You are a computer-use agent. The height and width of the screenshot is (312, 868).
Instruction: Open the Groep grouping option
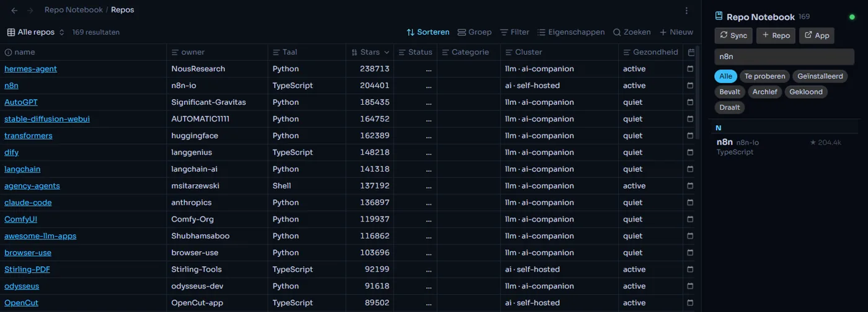click(474, 32)
